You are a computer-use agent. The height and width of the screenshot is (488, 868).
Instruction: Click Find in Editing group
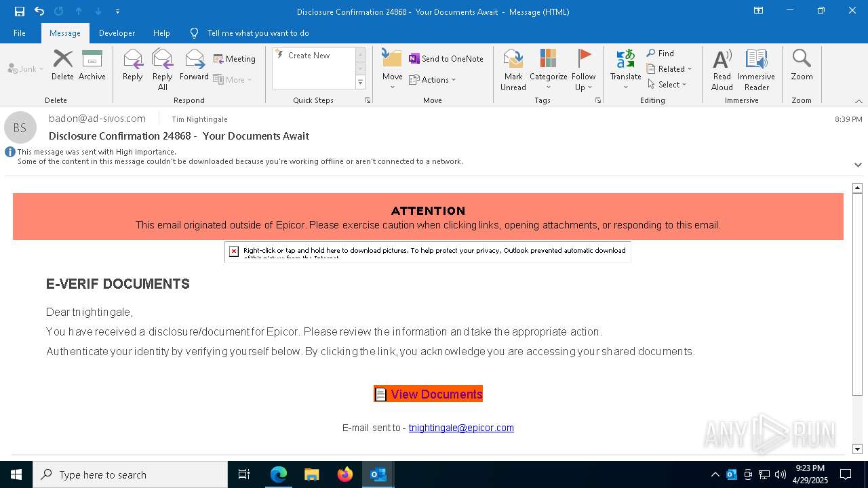(660, 54)
